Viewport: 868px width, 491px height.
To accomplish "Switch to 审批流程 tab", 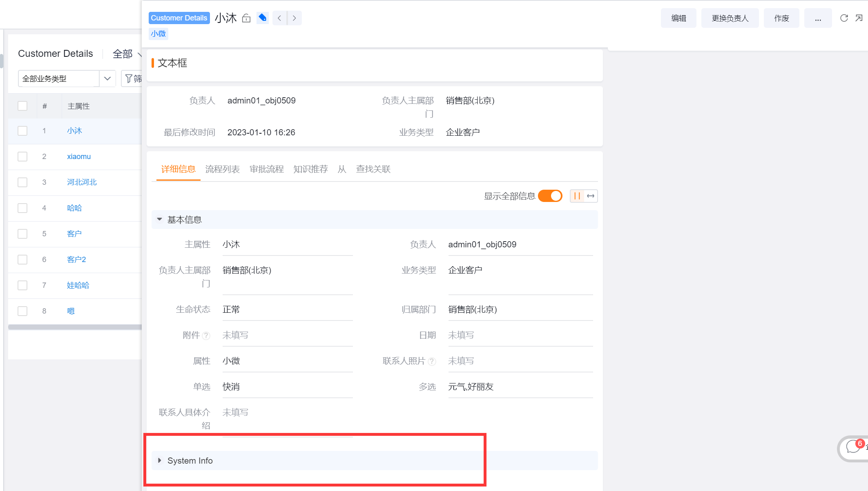I will [x=266, y=169].
